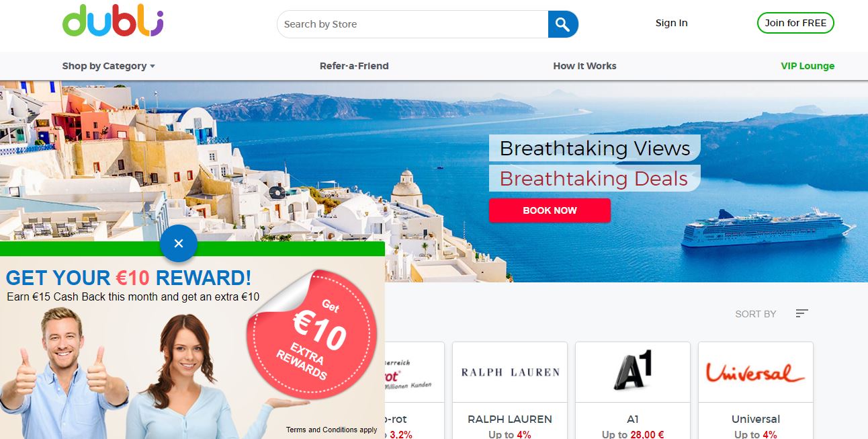Screen dimensions: 868x439
Task: Click the Breathtaking Deals banner text
Action: [594, 179]
